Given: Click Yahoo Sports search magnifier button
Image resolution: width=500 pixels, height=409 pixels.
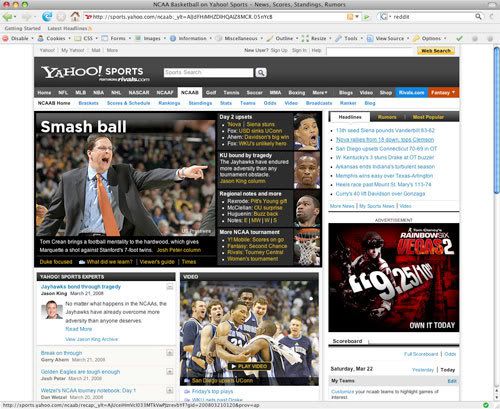Looking at the screenshot, I should [x=261, y=72].
